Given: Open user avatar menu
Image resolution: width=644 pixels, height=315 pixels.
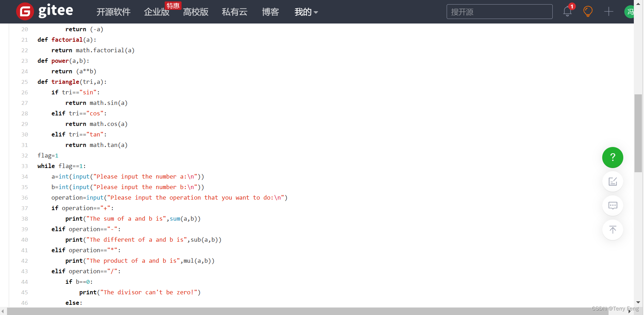Looking at the screenshot, I should 629,12.
